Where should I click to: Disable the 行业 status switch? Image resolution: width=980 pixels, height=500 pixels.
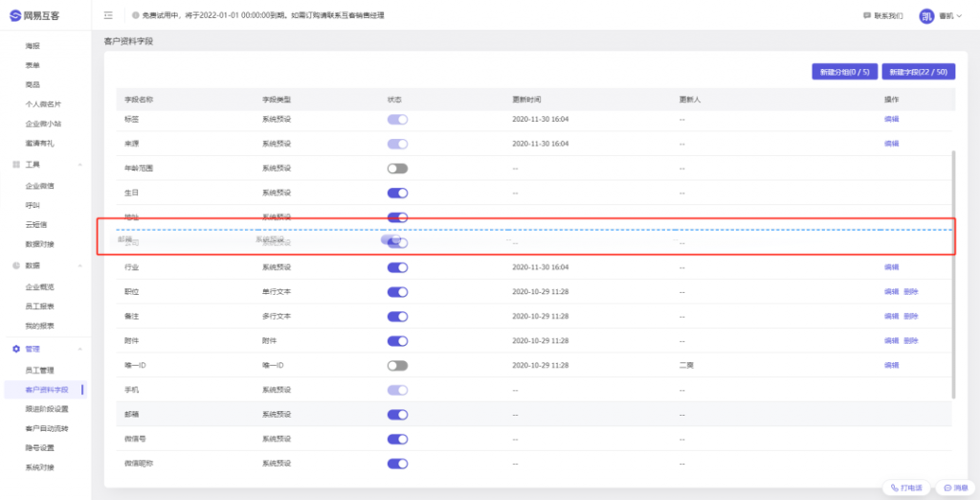click(x=397, y=267)
